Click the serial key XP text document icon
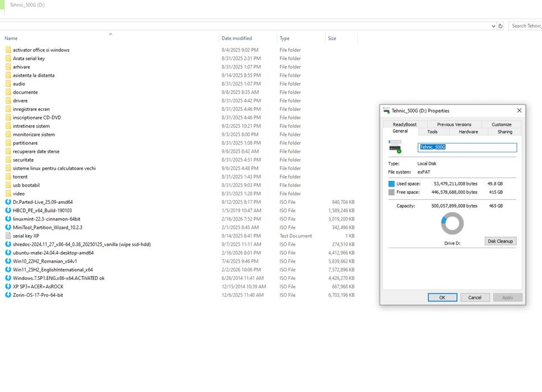Screen dimensions: 542x392 pos(8,236)
